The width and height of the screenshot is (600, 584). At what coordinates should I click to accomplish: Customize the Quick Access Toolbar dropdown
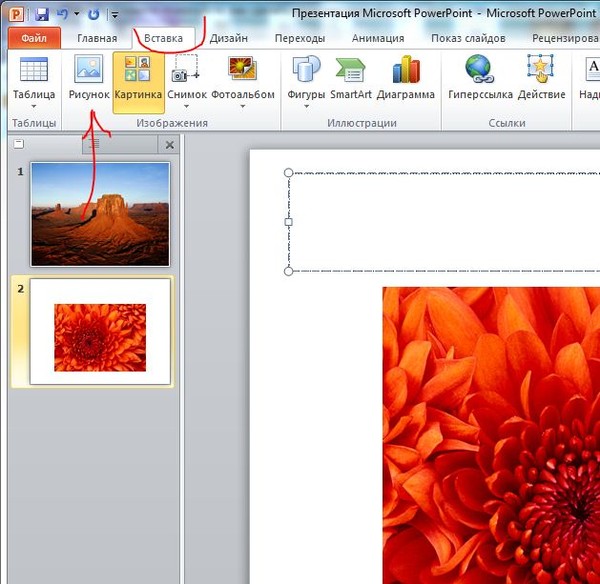(114, 15)
